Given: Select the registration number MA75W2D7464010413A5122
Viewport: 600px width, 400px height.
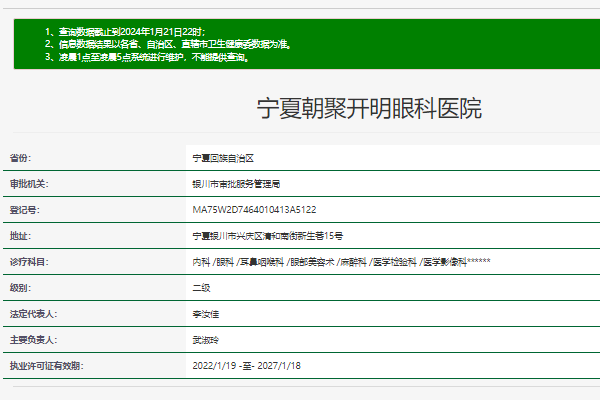Looking at the screenshot, I should [254, 210].
